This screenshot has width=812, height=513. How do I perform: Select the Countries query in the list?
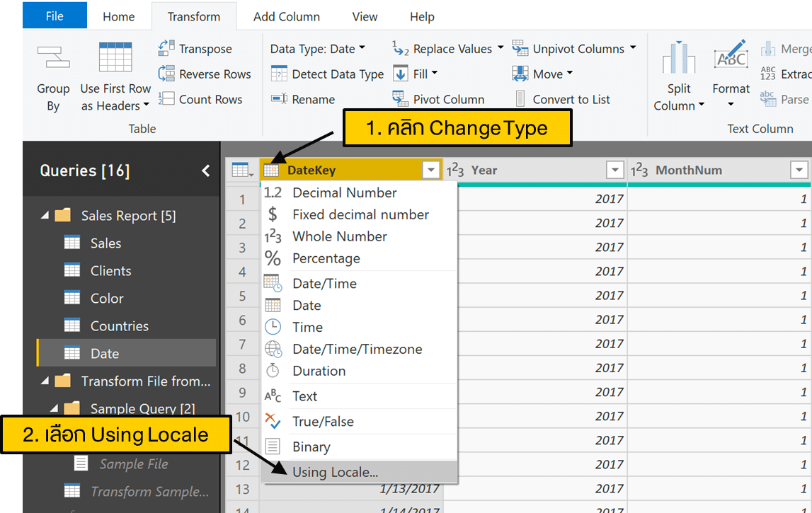click(119, 326)
